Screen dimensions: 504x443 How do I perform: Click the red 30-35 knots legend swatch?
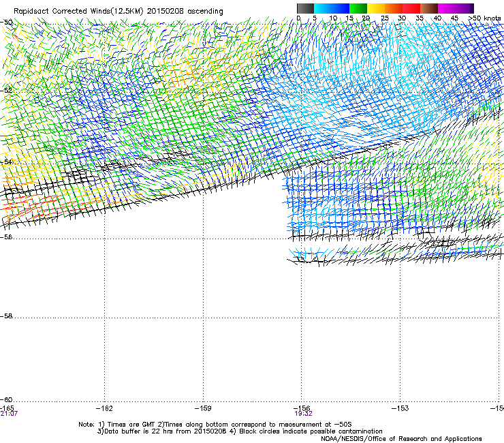pyautogui.click(x=411, y=8)
